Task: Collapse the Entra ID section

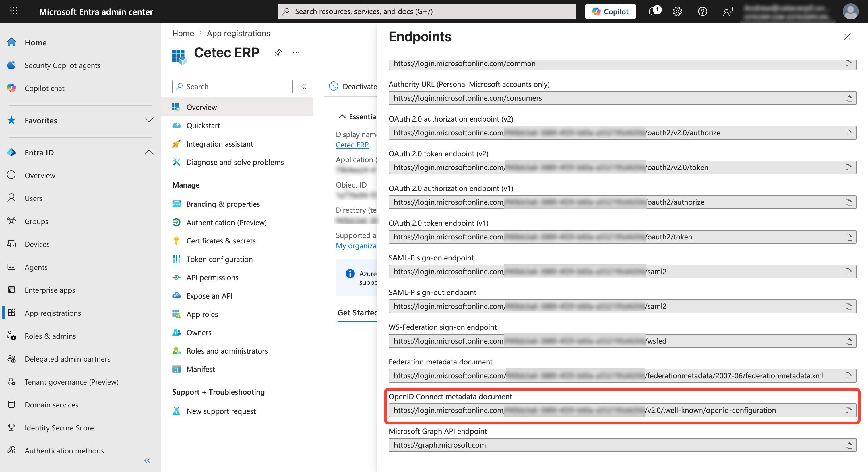Action: coord(149,152)
